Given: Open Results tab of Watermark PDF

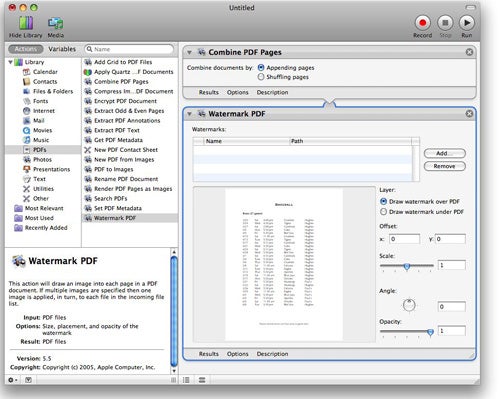Looking at the screenshot, I should pyautogui.click(x=209, y=354).
